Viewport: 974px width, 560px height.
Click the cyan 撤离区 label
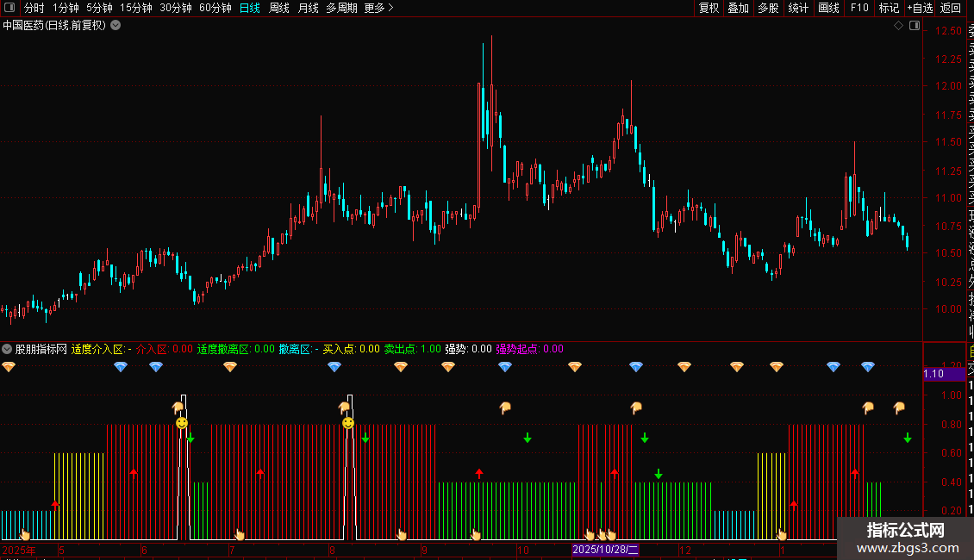pyautogui.click(x=299, y=349)
